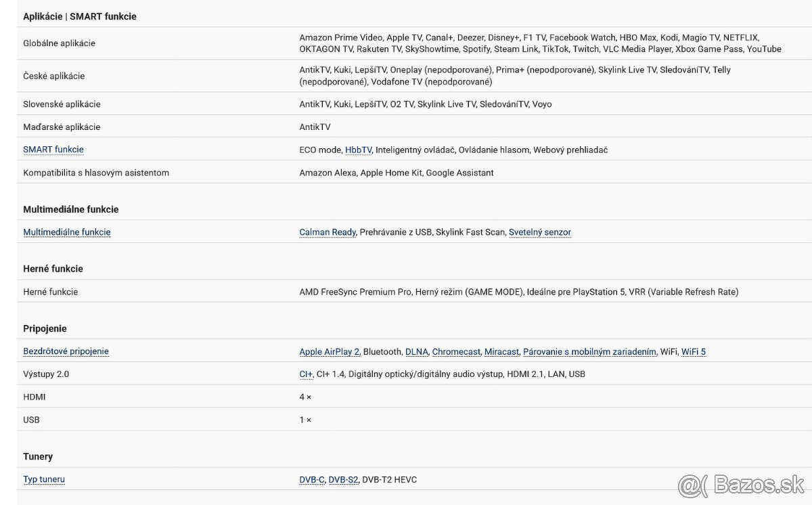Click the WiFi 5 link

click(x=694, y=352)
